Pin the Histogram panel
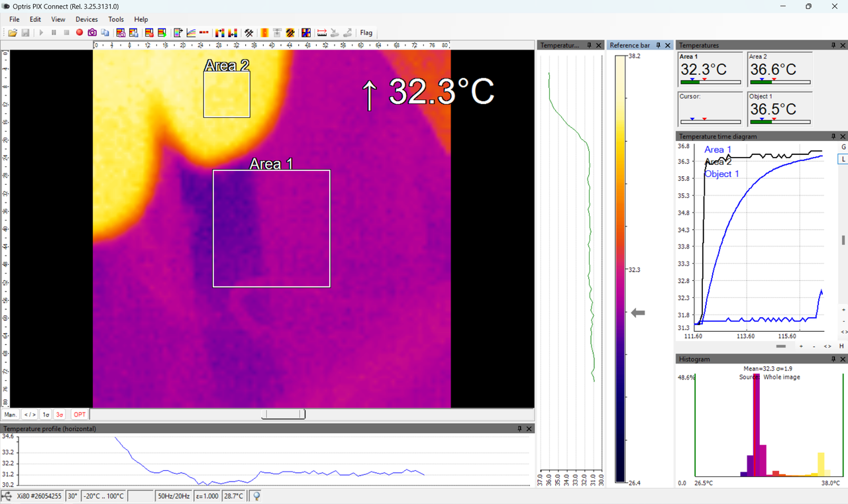The height and width of the screenshot is (504, 848). click(833, 359)
